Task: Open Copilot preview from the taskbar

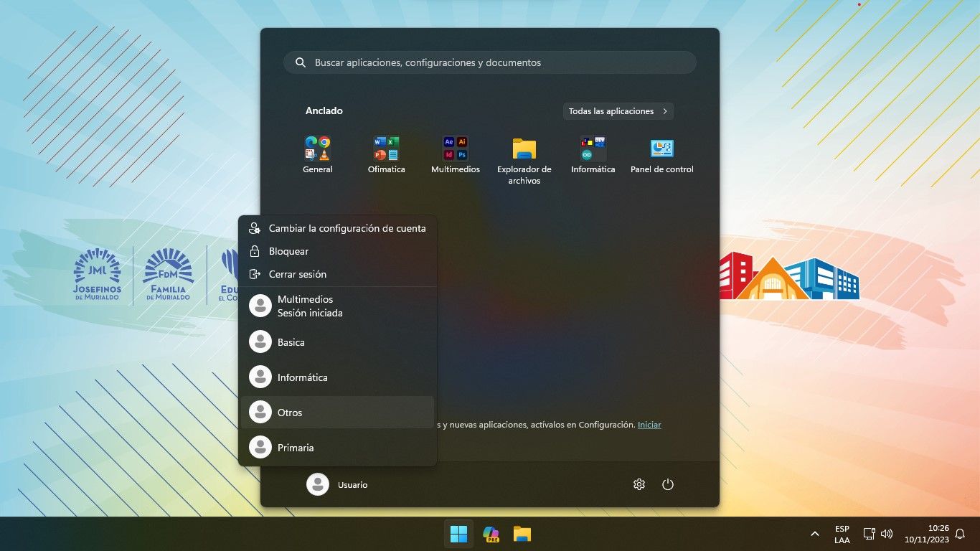Action: (x=491, y=534)
